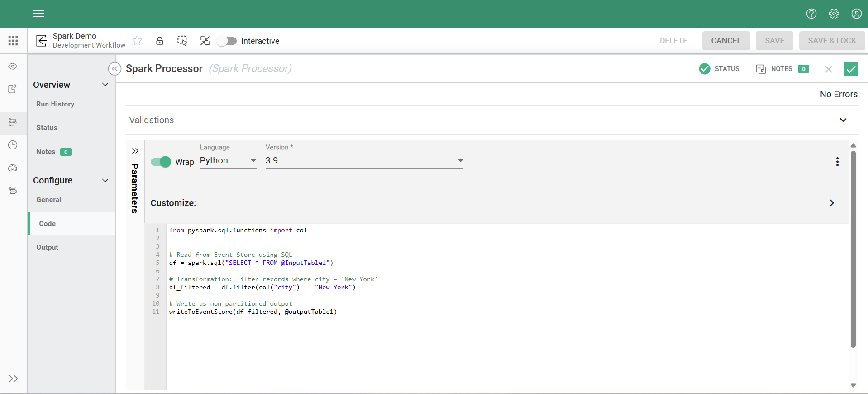
Task: Open Run History in Overview
Action: click(55, 104)
